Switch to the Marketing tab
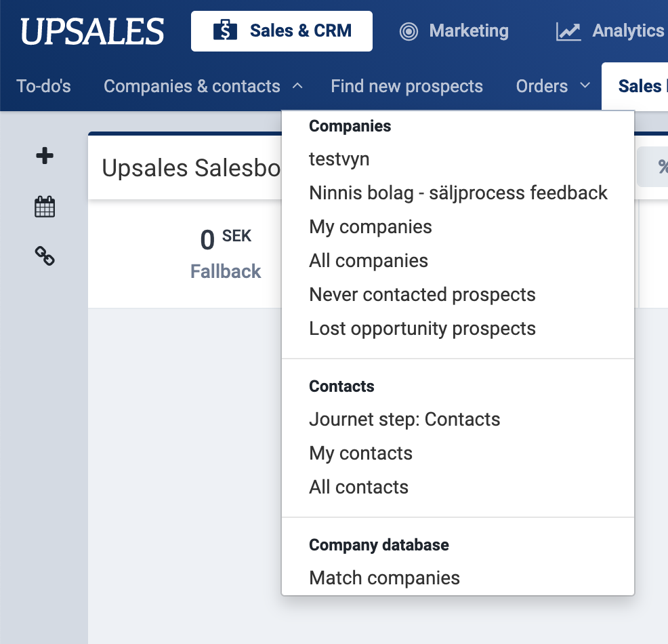 click(x=454, y=31)
